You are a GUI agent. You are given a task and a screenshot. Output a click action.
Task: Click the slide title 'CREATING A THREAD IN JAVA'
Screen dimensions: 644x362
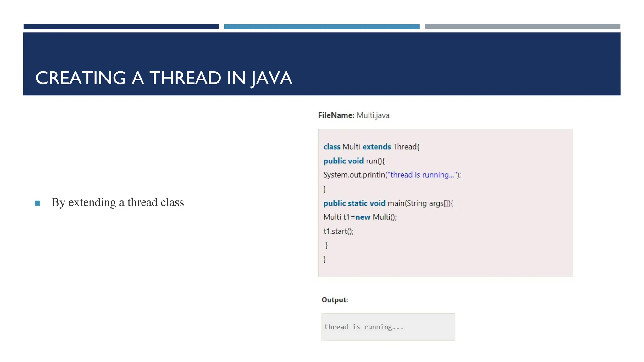[164, 78]
